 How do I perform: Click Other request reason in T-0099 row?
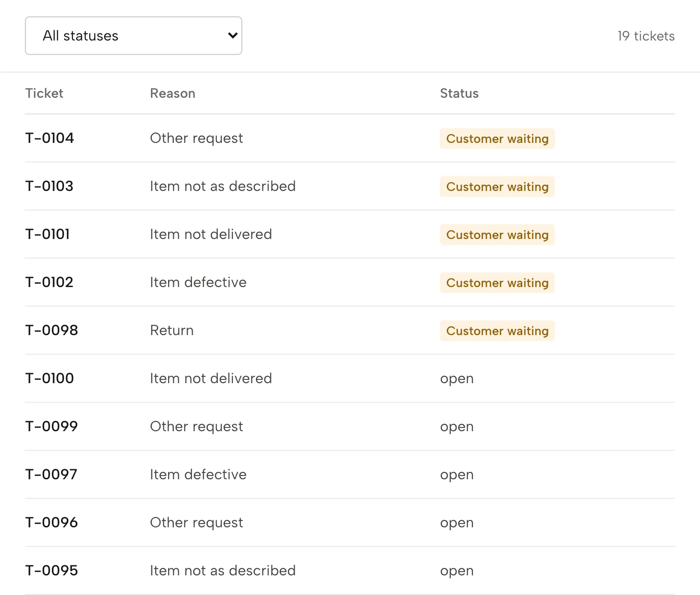(x=197, y=426)
